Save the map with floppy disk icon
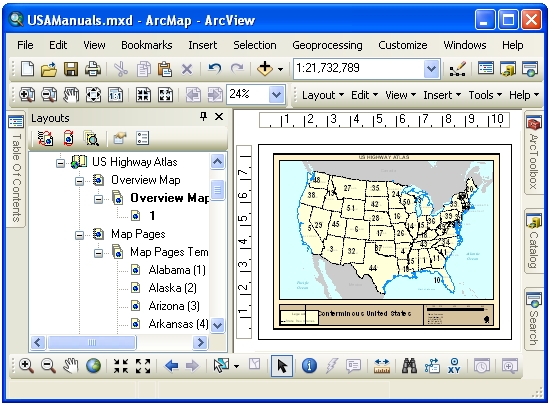Viewport: 550px width, 405px height. [x=71, y=69]
